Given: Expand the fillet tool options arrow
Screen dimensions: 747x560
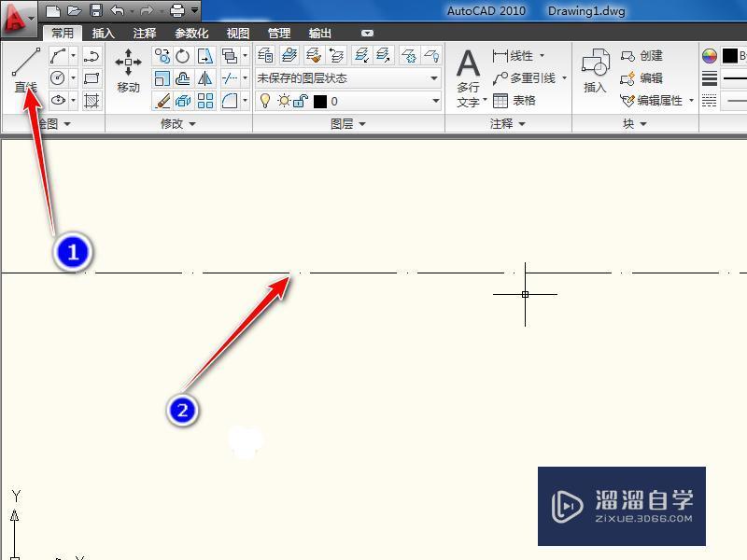Looking at the screenshot, I should coord(245,101).
